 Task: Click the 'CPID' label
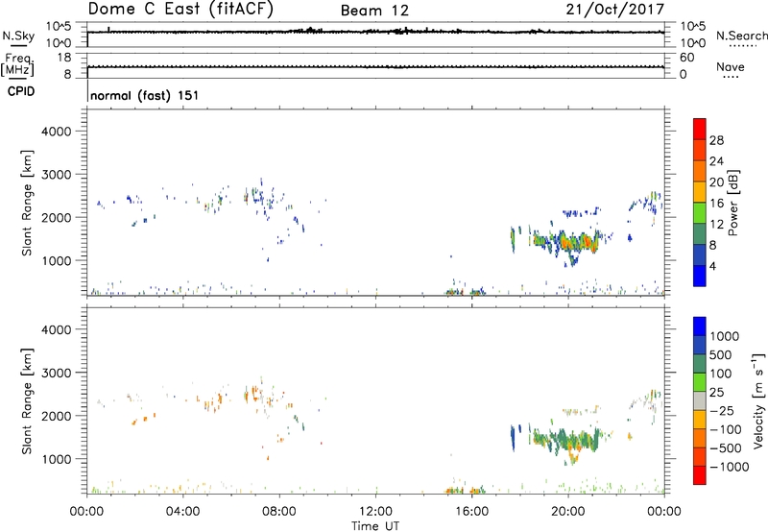(21, 91)
